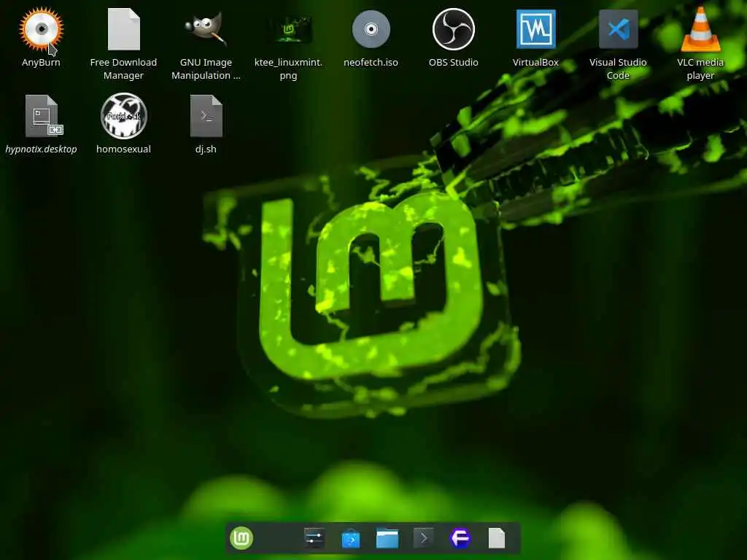Open the OBS Studio desktop shortcut

tap(453, 29)
